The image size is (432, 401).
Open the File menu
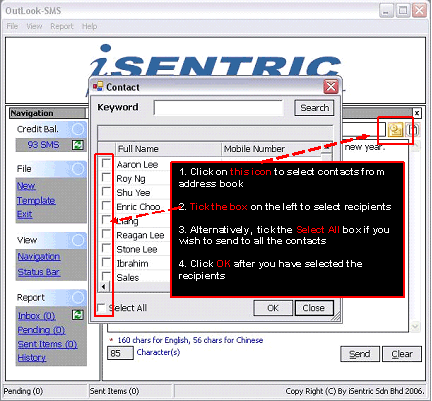12,26
